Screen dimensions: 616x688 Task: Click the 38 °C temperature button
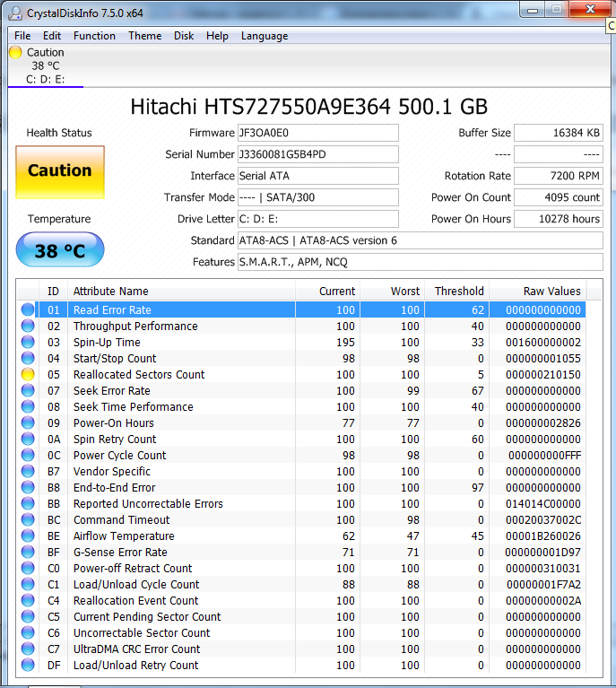point(60,250)
